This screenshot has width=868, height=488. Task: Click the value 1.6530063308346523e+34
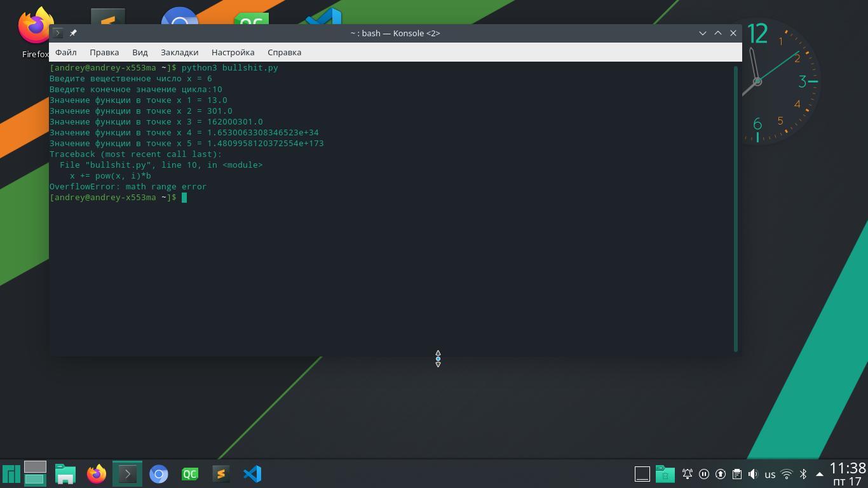coord(263,132)
